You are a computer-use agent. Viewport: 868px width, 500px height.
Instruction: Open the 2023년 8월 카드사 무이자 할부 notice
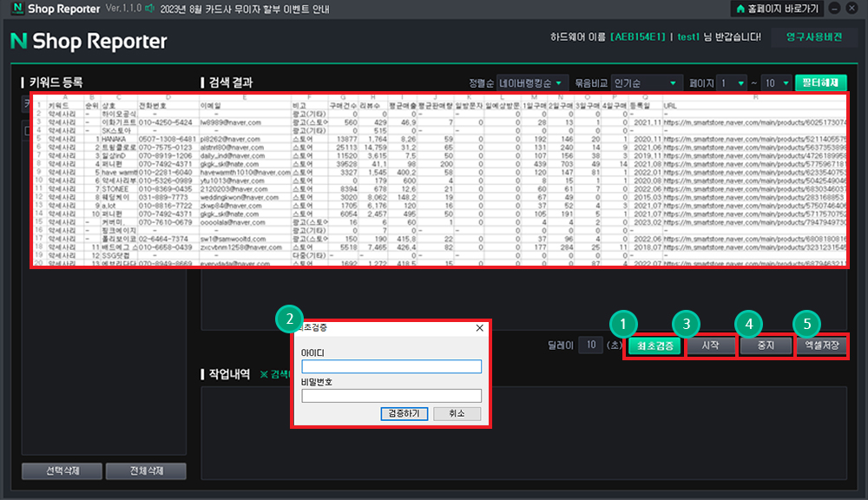245,10
